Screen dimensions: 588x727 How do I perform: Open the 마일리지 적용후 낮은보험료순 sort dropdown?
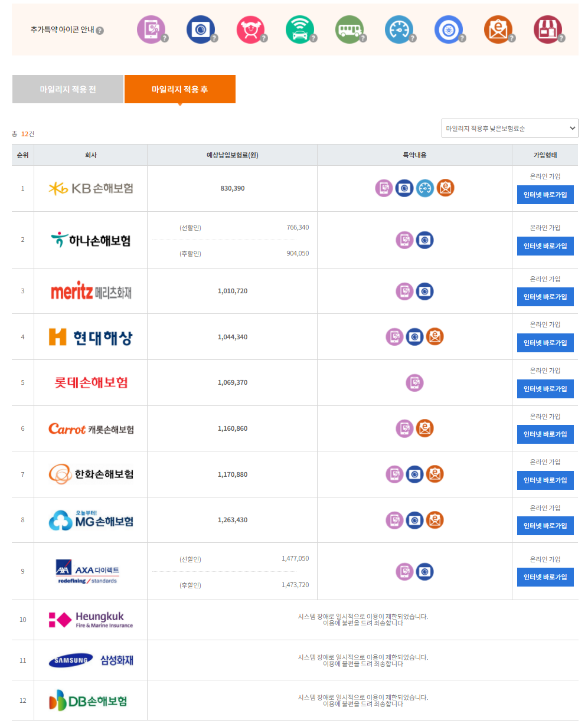coord(510,128)
